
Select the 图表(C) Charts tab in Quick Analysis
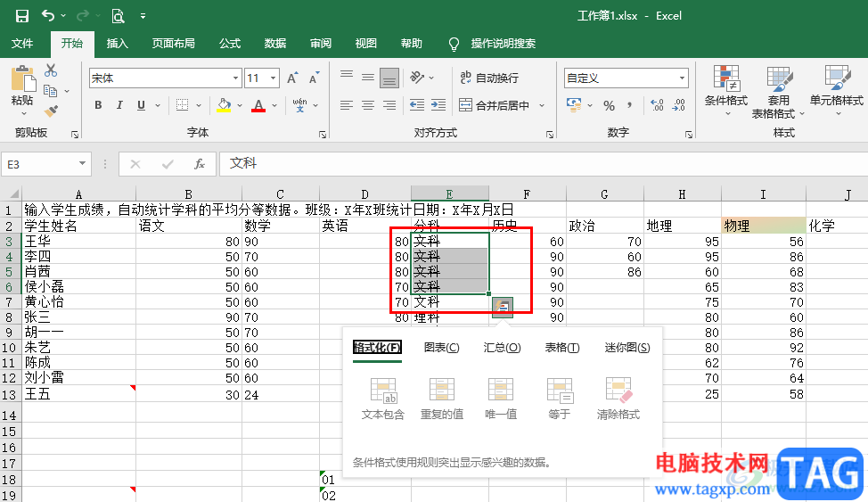tap(441, 348)
